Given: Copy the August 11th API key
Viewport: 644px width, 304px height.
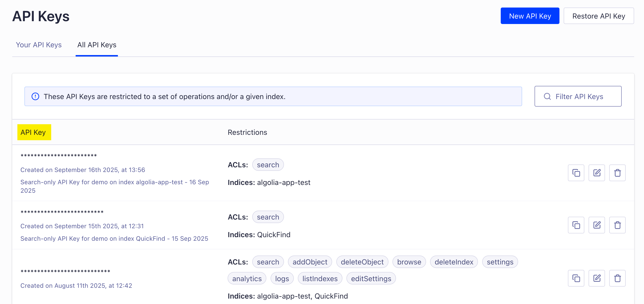Looking at the screenshot, I should tap(576, 278).
